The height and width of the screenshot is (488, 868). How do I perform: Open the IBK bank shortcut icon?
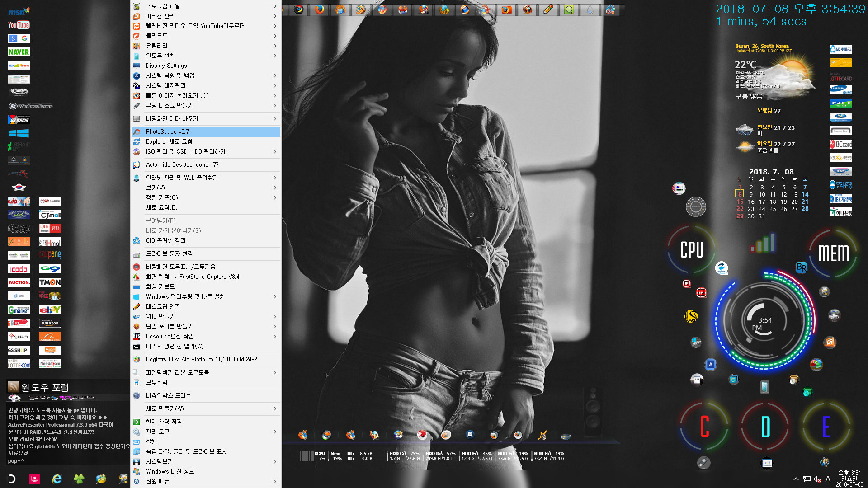pyautogui.click(x=840, y=199)
